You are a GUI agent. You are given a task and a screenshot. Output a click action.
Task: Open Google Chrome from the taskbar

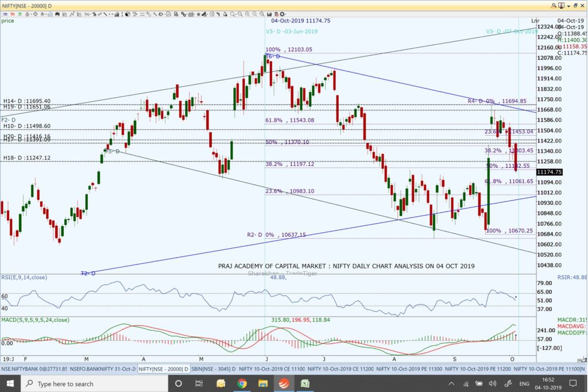click(242, 383)
